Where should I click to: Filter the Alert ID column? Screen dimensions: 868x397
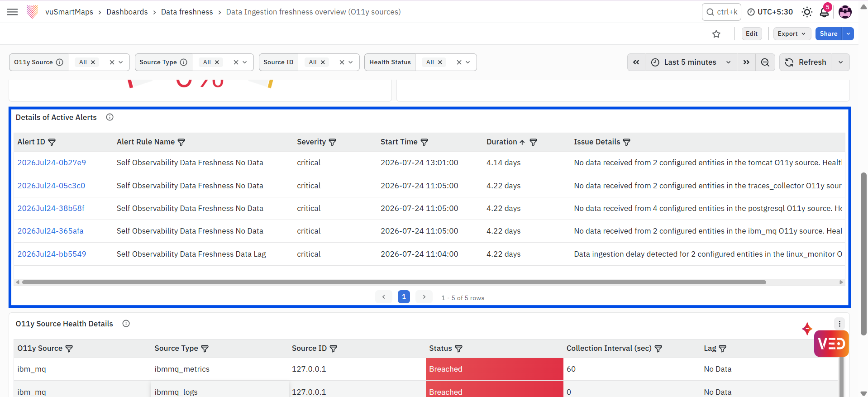52,142
